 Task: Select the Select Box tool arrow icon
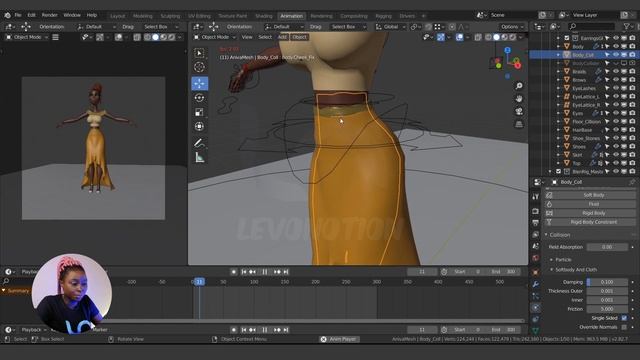[x=199, y=53]
